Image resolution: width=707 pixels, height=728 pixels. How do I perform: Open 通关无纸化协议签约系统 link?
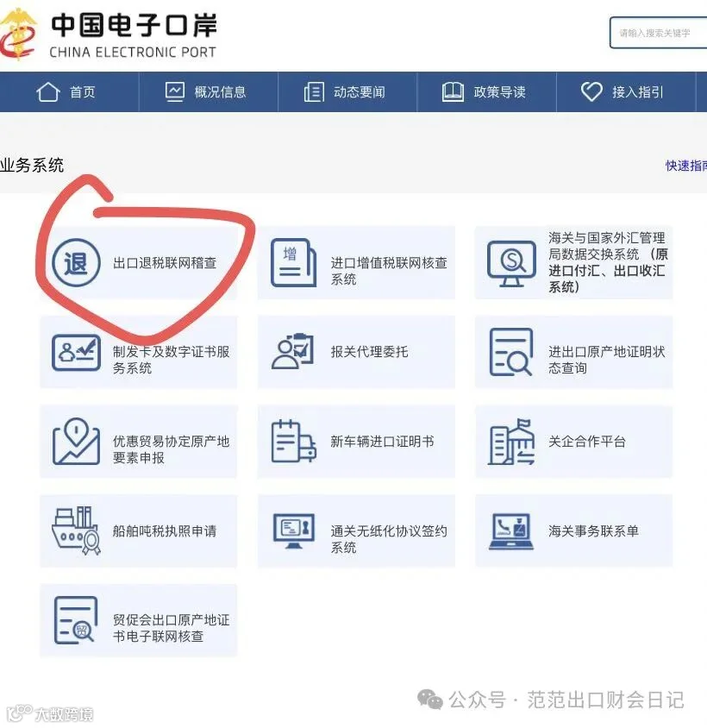356,530
